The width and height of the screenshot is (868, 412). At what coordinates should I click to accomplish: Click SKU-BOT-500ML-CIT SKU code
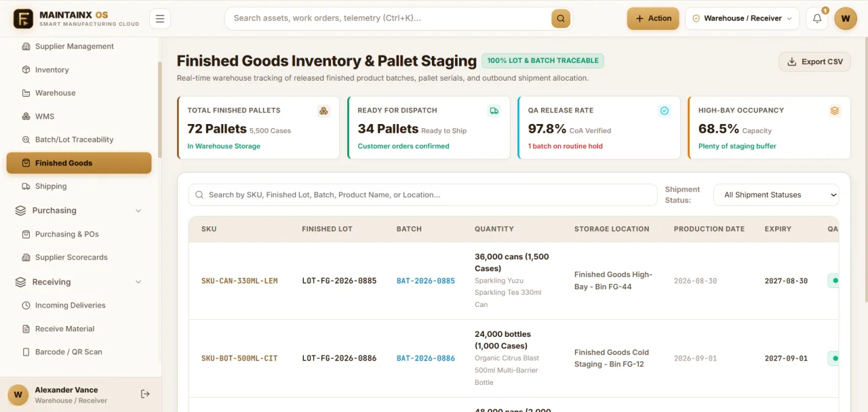pos(239,358)
